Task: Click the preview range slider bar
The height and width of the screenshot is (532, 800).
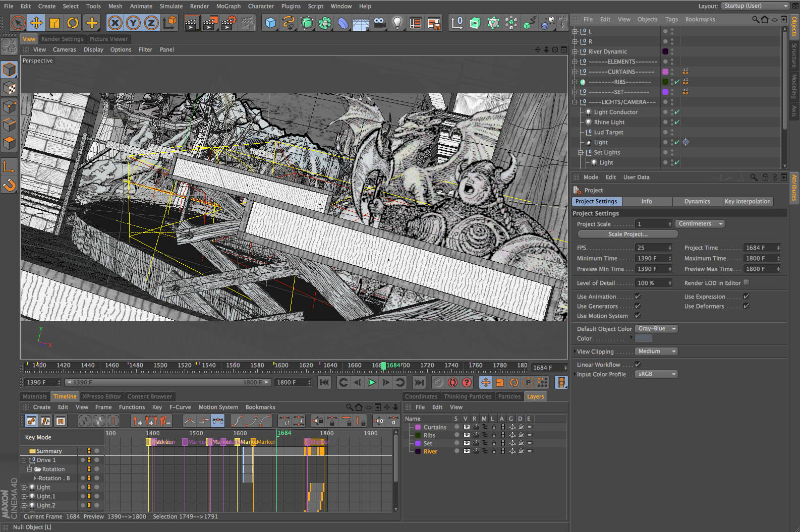Action: coord(168,382)
